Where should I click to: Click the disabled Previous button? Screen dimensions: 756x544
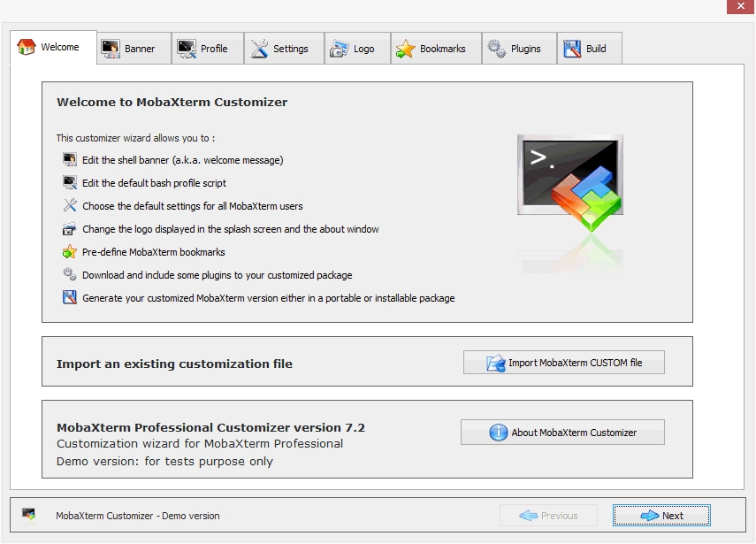point(548,515)
